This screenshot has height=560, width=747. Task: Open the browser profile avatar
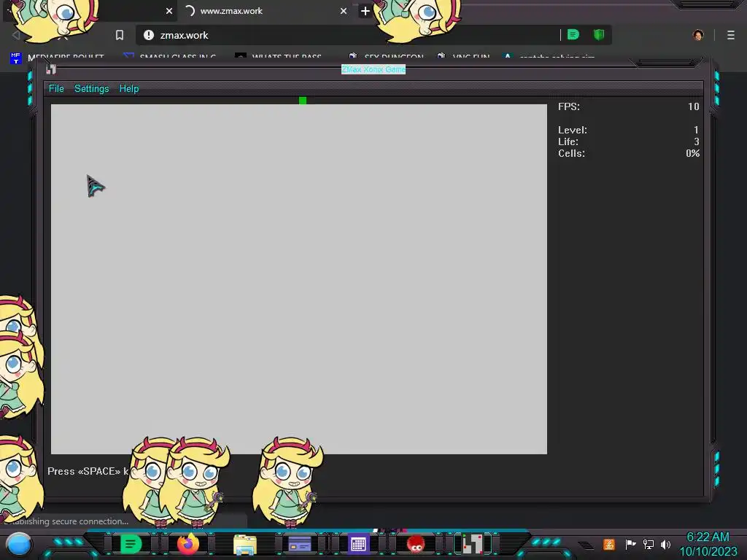click(698, 35)
